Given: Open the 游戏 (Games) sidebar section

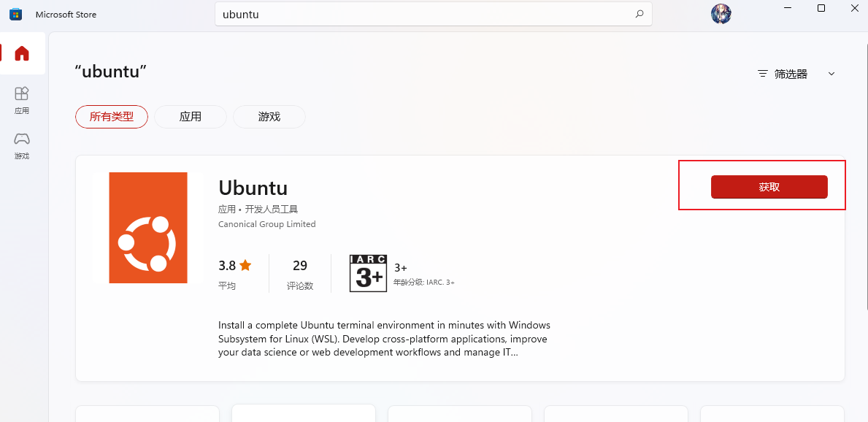Looking at the screenshot, I should click(x=22, y=145).
